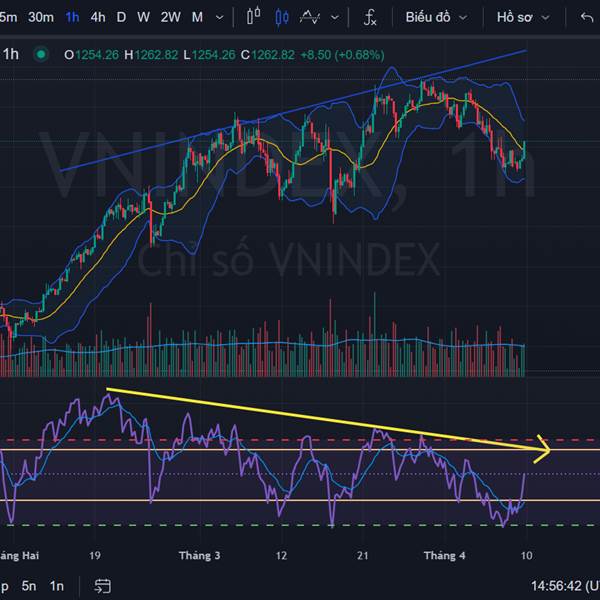The image size is (600, 600).
Task: Click the 19 date axis label
Action: tap(95, 556)
